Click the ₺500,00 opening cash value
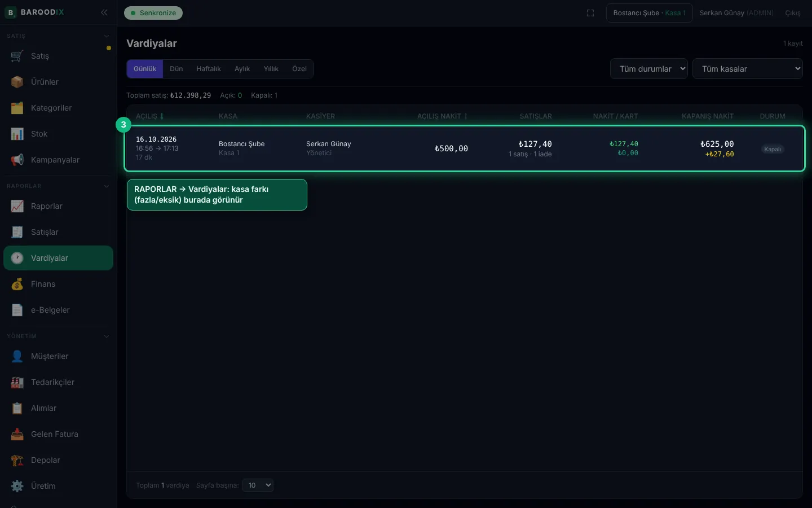The image size is (812, 508). [451, 148]
